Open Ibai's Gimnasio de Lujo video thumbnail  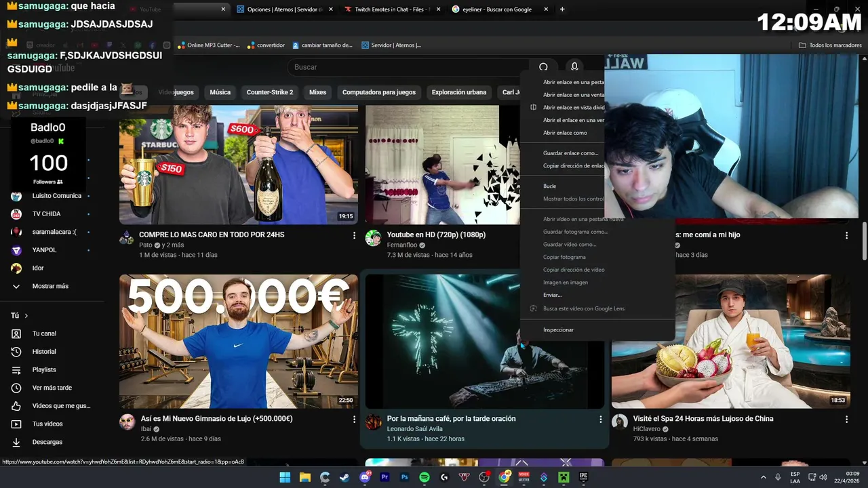239,341
